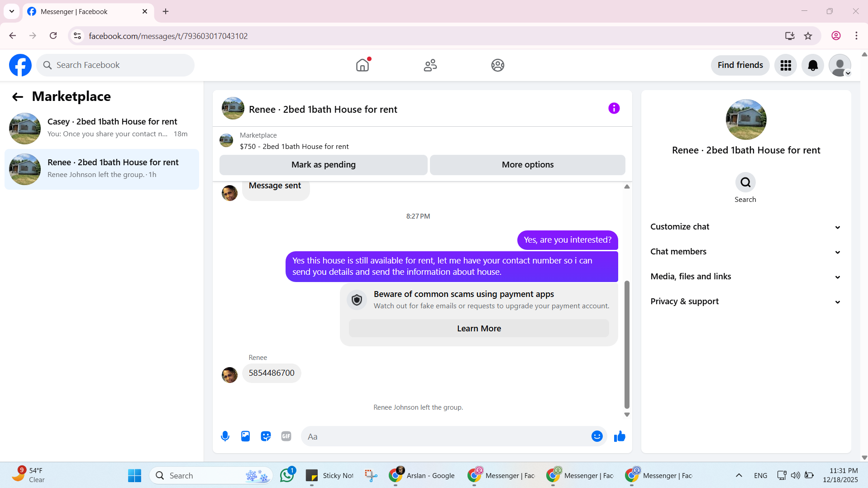
Task: Open Renee chat header title
Action: pyautogui.click(x=323, y=110)
